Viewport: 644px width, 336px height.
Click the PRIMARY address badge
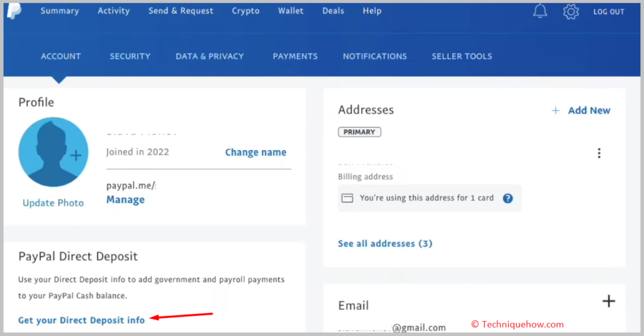click(x=359, y=132)
